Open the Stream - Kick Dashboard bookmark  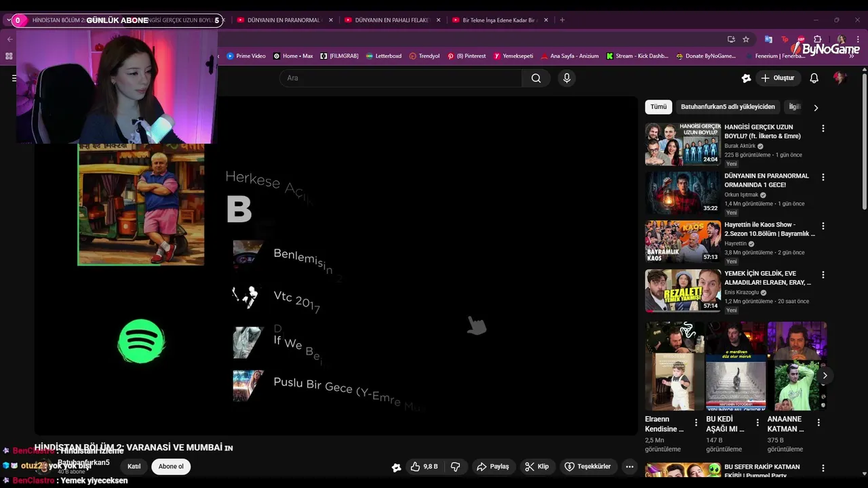coord(637,56)
